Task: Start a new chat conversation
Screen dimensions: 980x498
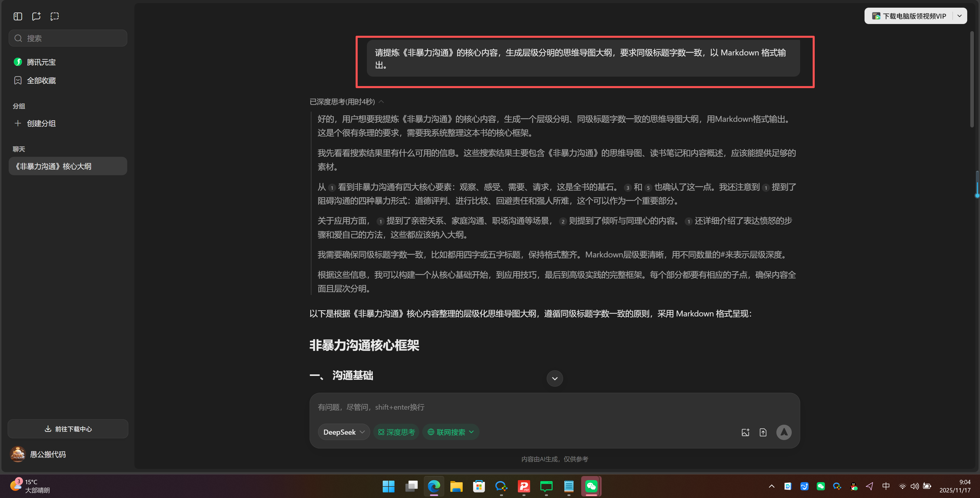Action: (x=36, y=16)
